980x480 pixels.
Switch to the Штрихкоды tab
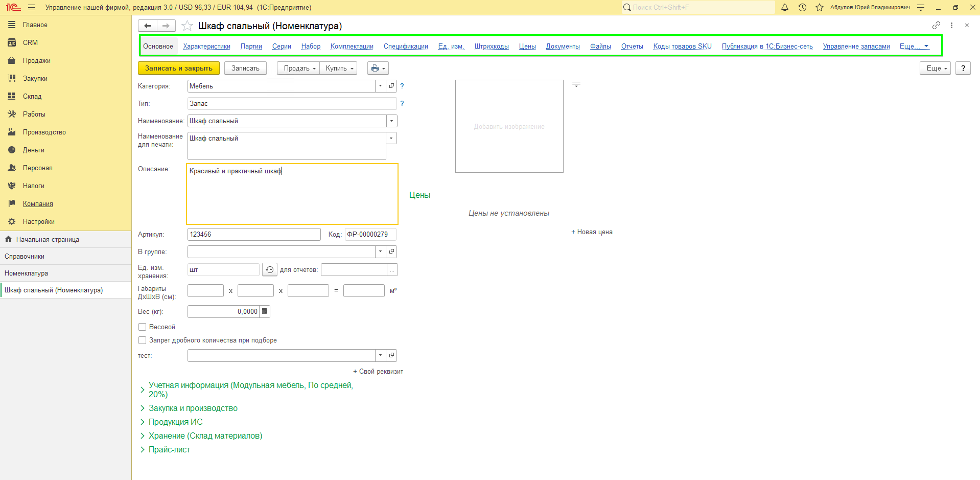(x=492, y=46)
